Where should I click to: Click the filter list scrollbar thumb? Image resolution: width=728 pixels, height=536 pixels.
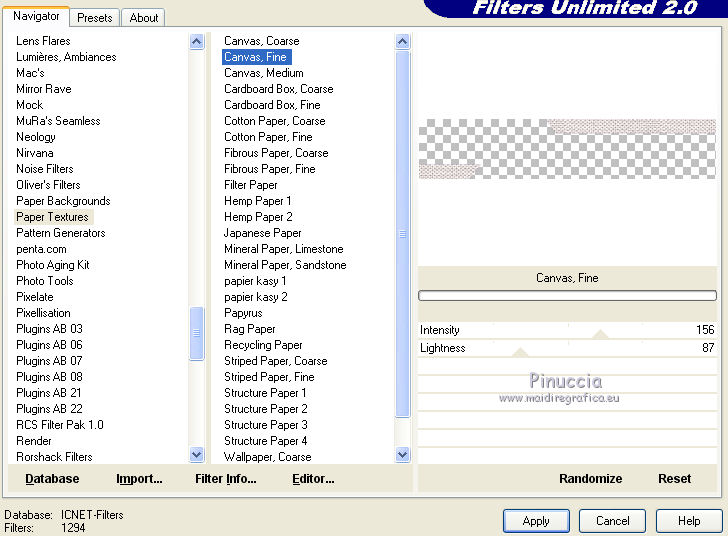coord(403,234)
